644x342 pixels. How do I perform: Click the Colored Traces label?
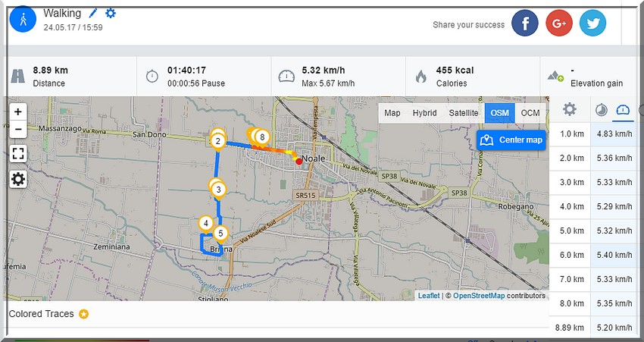[x=41, y=314]
